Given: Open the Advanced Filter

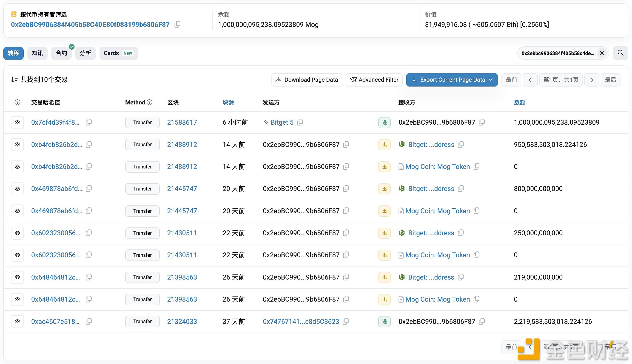Looking at the screenshot, I should pyautogui.click(x=374, y=80).
